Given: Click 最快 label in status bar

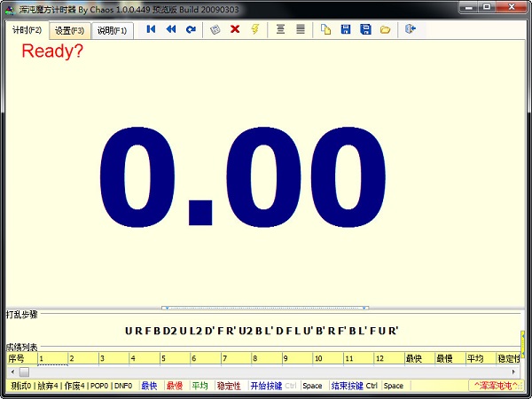Looking at the screenshot, I should [149, 386].
